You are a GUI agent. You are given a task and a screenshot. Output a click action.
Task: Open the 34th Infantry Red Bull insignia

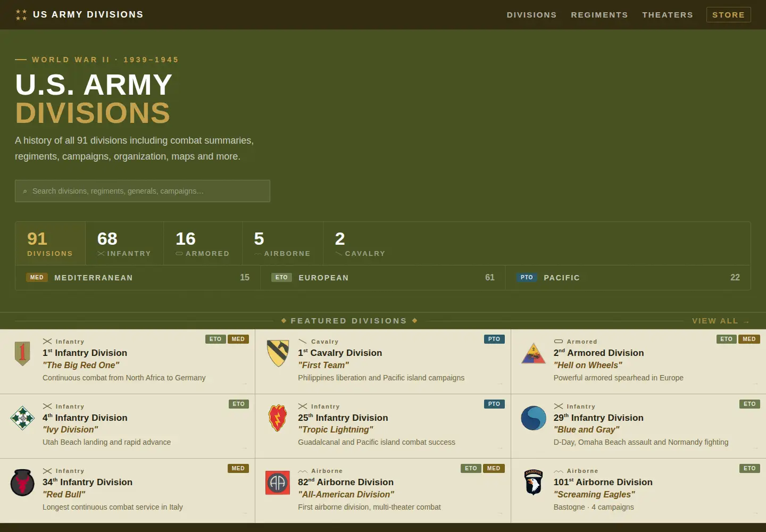[22, 483]
